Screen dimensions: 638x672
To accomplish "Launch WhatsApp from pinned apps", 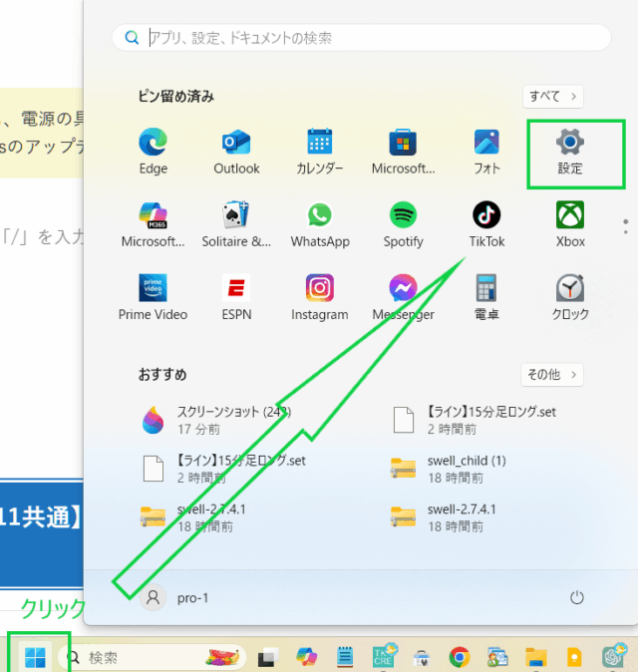I will [x=320, y=224].
